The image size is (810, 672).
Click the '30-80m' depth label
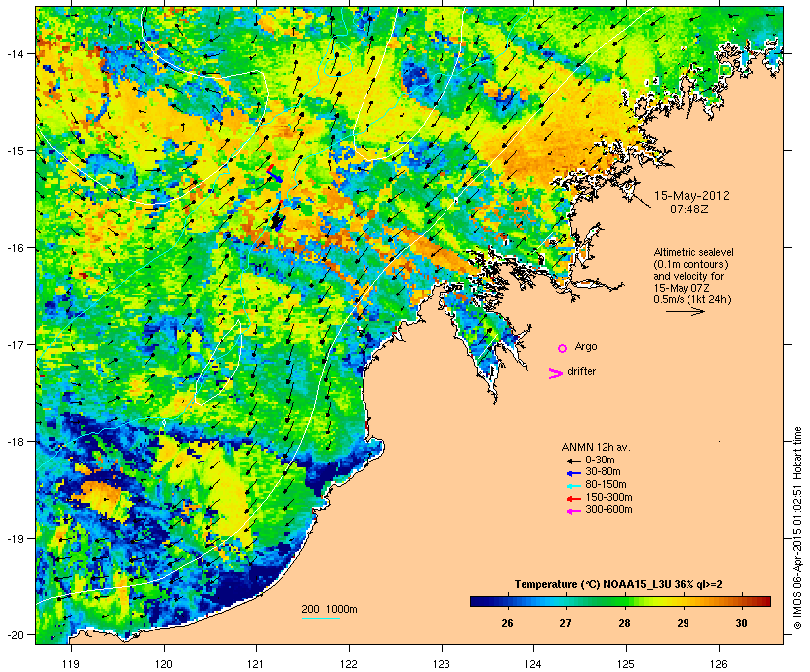tap(603, 472)
